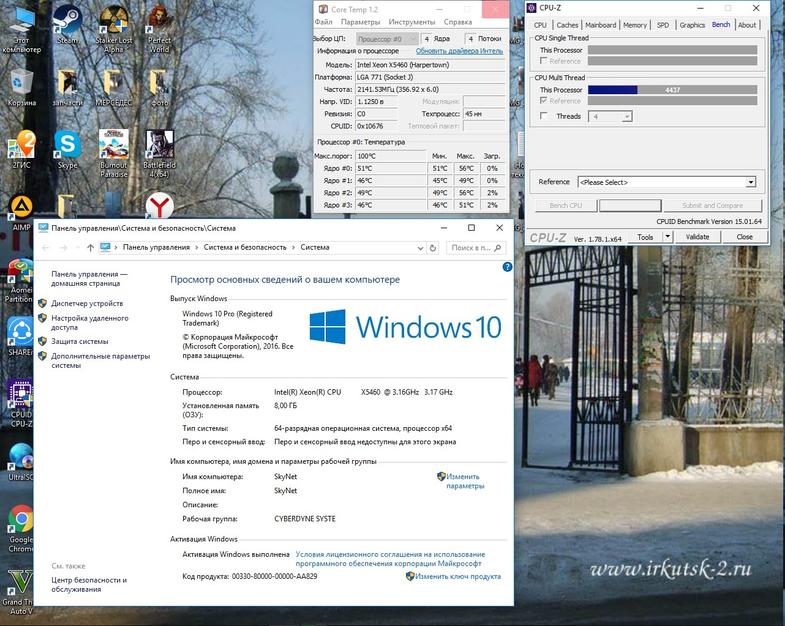Launch Skype from the desktop
785x626 pixels.
[67, 149]
